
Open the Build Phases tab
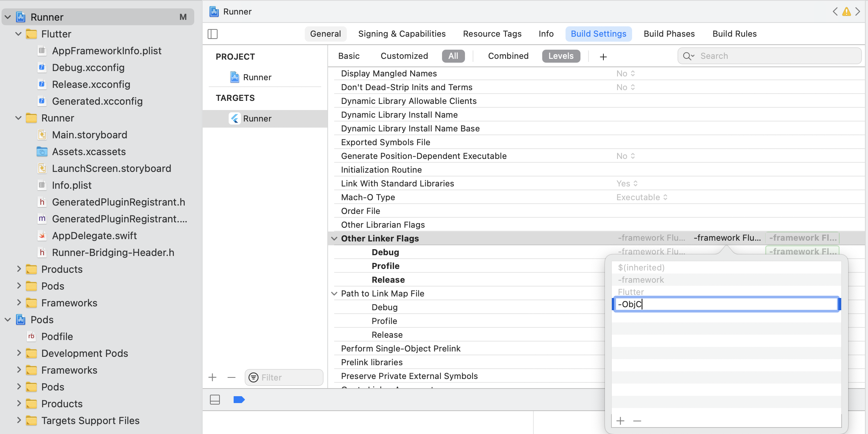pyautogui.click(x=669, y=34)
